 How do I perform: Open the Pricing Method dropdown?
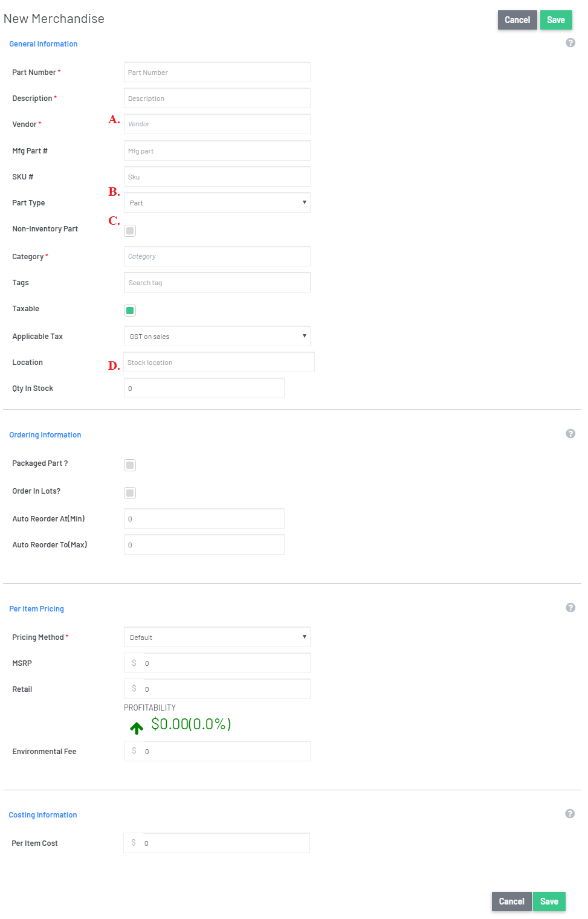pos(217,637)
